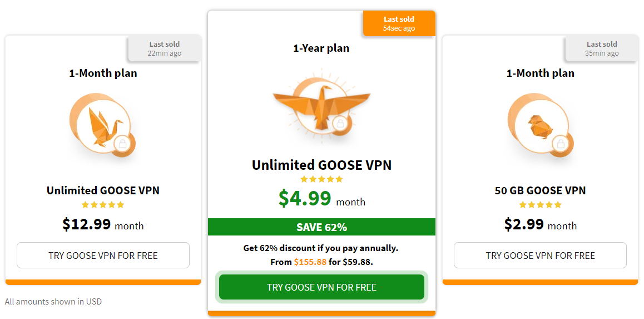Viewport: 644px width, 319px height.
Task: Click the five-star rating under $12.99 Unlimited plan
Action: click(x=103, y=205)
